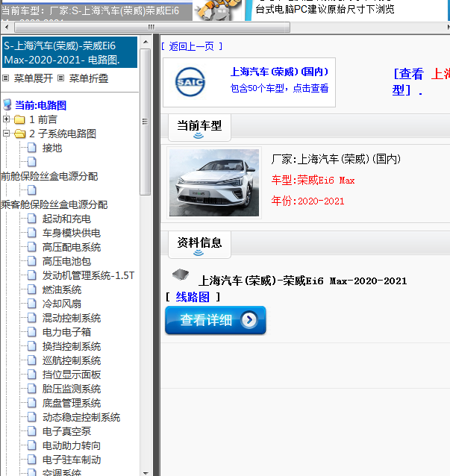The image size is (450, 476).
Task: Click the 当前车型 header bar text at top
Action: pos(90,10)
